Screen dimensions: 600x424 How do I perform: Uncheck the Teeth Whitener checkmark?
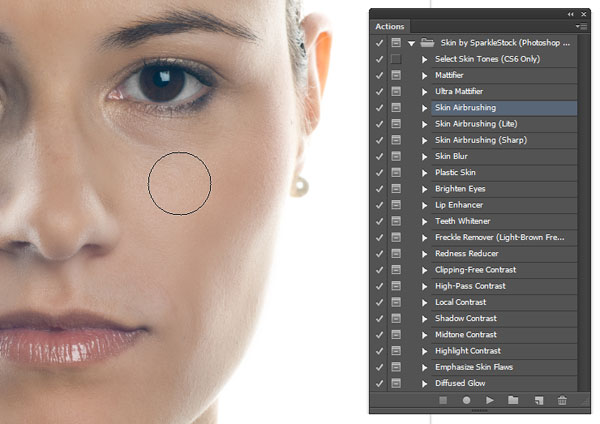(x=379, y=221)
